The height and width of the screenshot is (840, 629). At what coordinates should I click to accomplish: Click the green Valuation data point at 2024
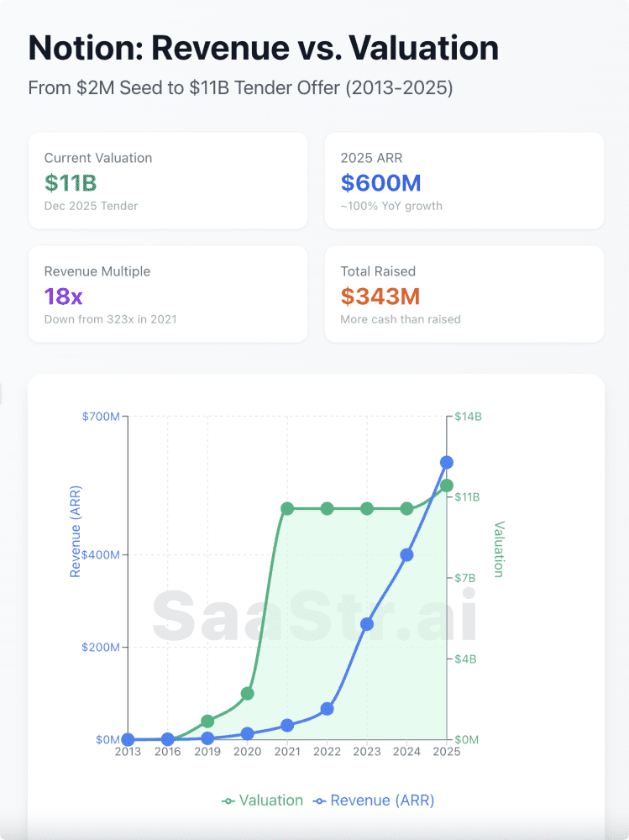coord(406,508)
